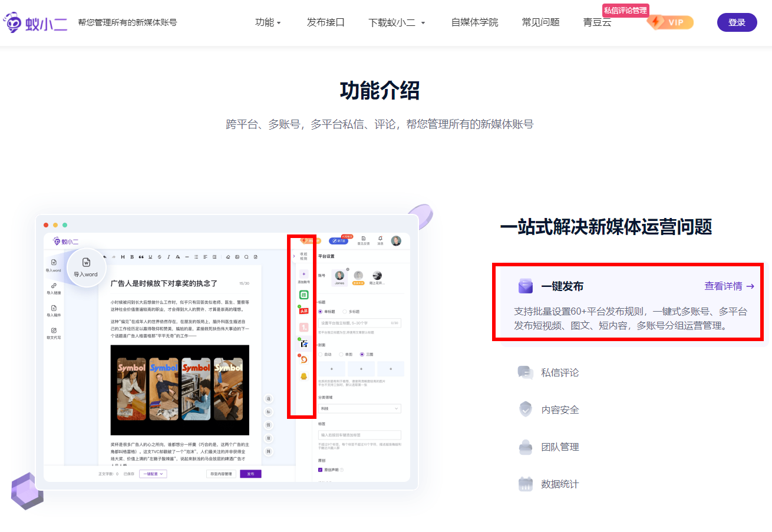This screenshot has height=532, width=772.
Task: Select the eraser clear-format tool
Action: 228,257
